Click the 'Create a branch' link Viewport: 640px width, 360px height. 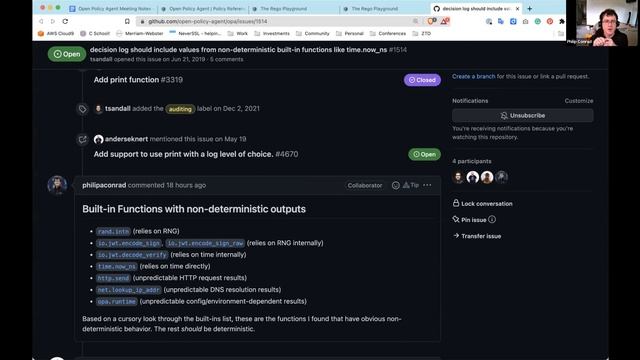(473, 76)
